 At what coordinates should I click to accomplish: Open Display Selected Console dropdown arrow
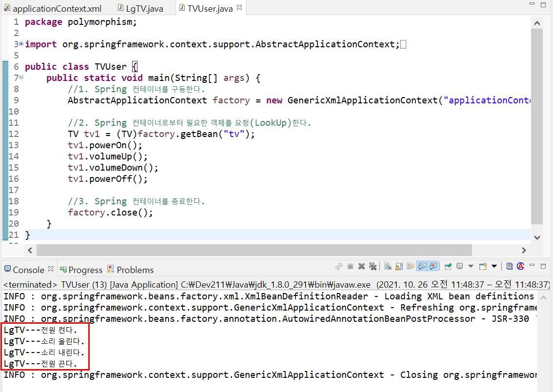tap(471, 267)
